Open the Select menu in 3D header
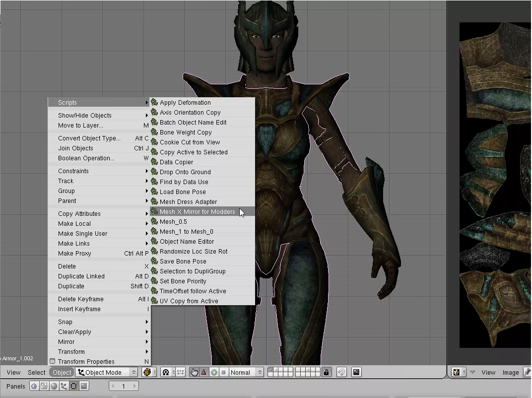Viewport: 532px width, 398px height. point(37,372)
